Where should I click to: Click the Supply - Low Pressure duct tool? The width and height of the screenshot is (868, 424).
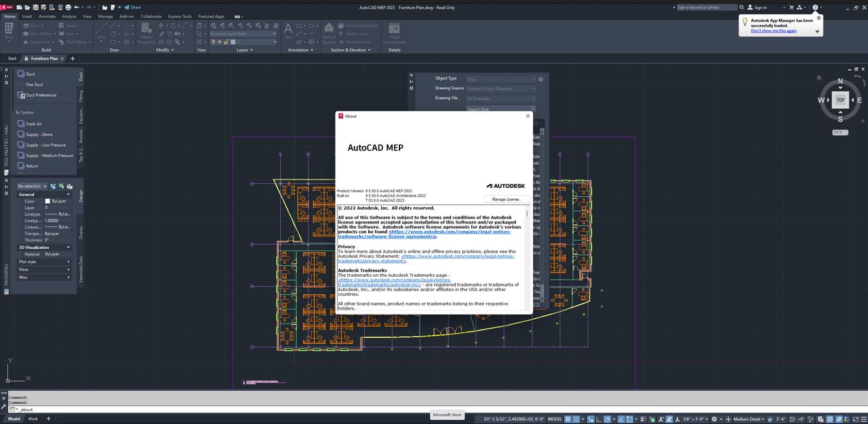pyautogui.click(x=46, y=145)
